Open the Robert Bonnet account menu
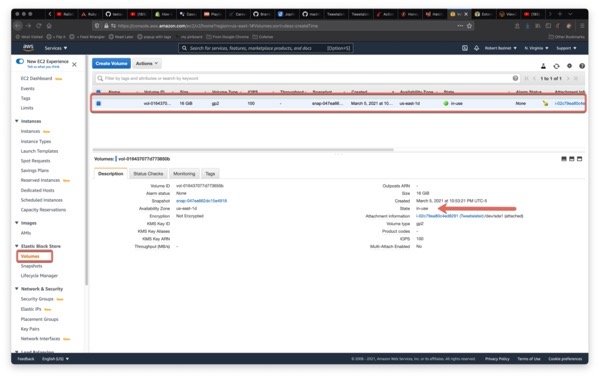This screenshot has height=378, width=599. coord(500,48)
